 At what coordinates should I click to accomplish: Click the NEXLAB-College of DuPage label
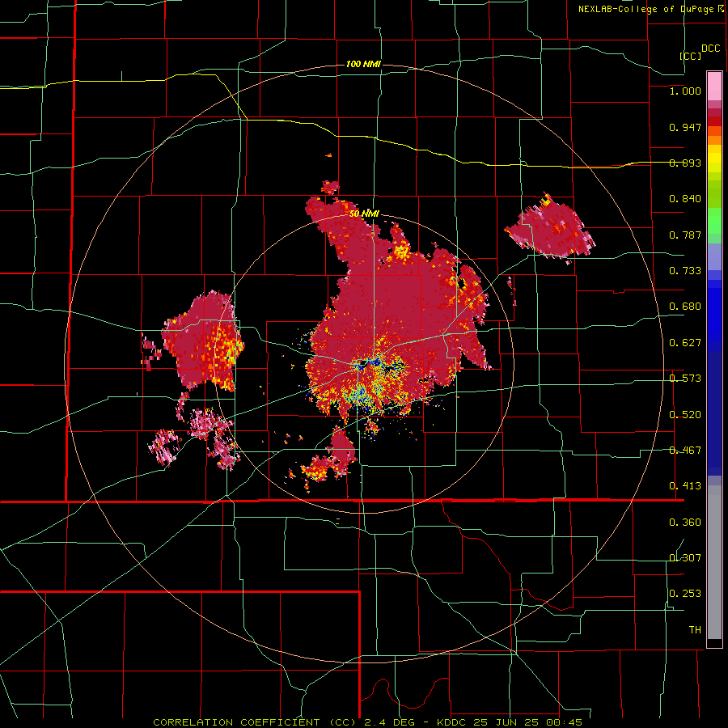coord(646,9)
